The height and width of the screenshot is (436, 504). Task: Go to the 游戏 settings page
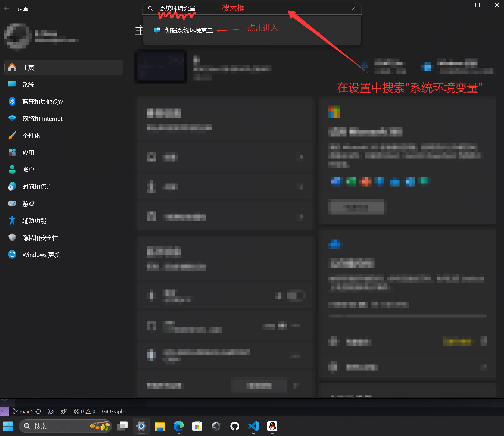point(28,204)
